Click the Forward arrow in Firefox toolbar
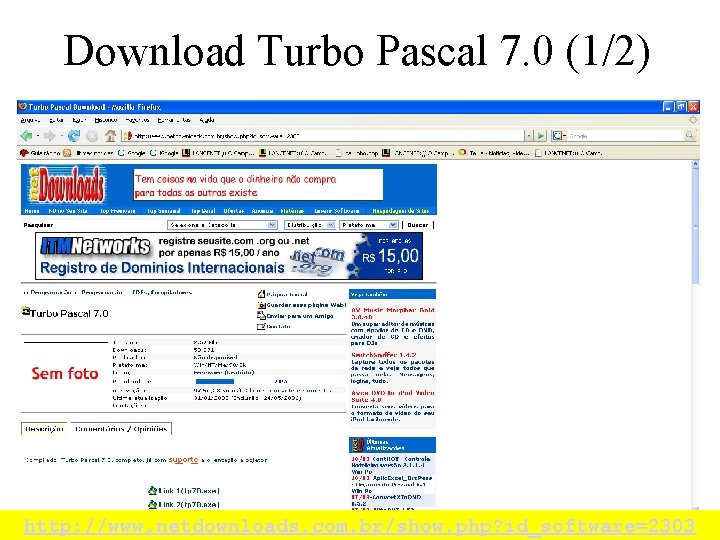Image resolution: width=720 pixels, height=540 pixels. tap(49, 136)
